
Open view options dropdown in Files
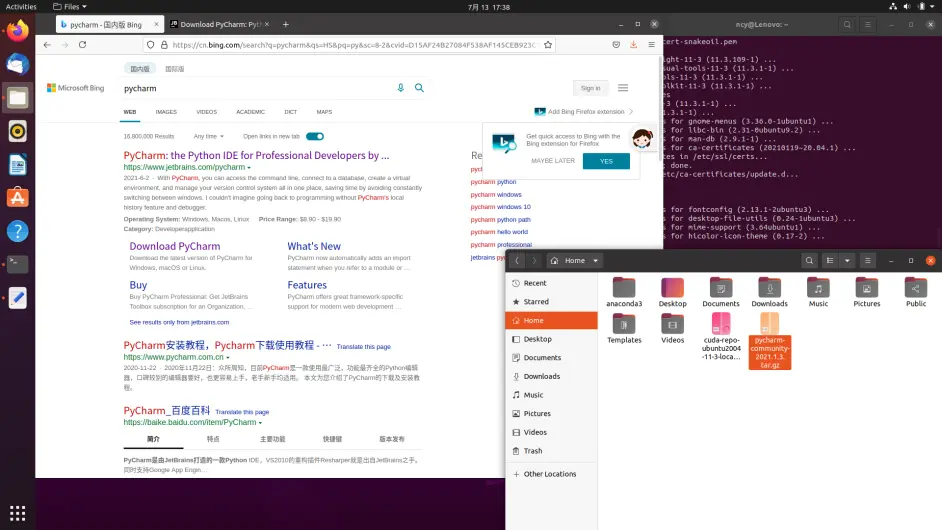click(x=847, y=260)
